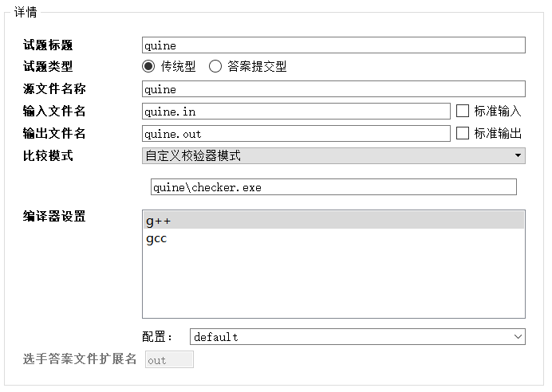Click the 选手答案文件扩展名 field

pos(169,360)
